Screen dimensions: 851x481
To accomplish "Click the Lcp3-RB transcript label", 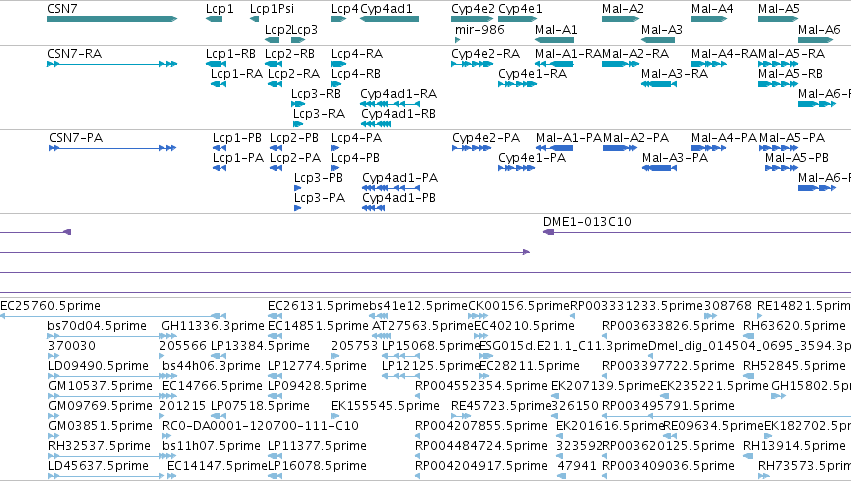I will tap(316, 94).
